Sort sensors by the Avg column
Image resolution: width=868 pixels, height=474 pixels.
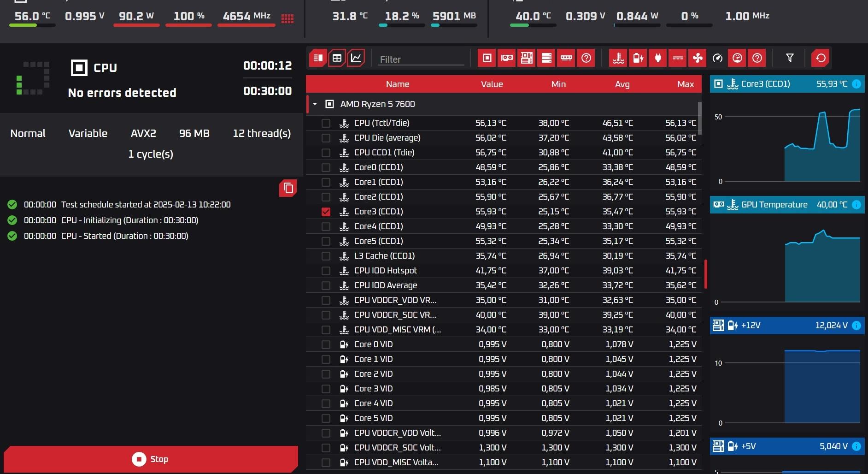pos(622,84)
